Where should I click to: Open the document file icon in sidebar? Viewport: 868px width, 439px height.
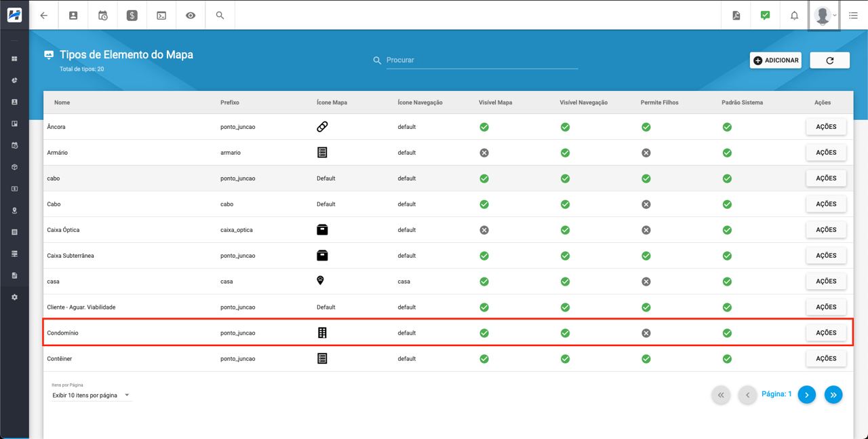coord(14,275)
